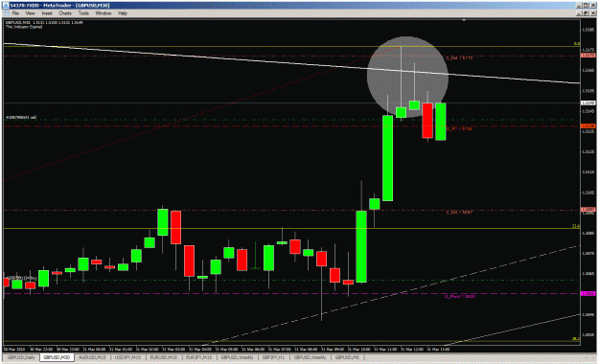The image size is (599, 364).
Task: Restore the inner chart window in menu bar
Action: pos(586,13)
